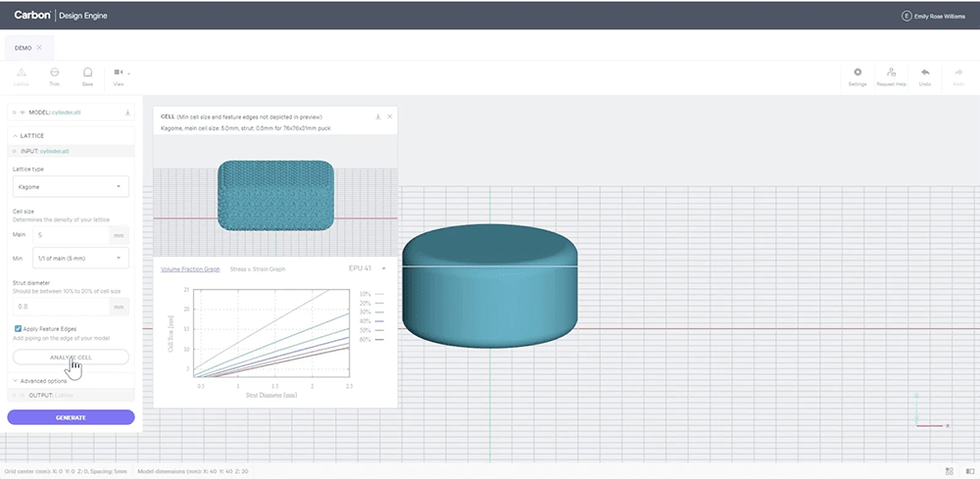
Task: Click the 20% legend entry
Action: (371, 303)
